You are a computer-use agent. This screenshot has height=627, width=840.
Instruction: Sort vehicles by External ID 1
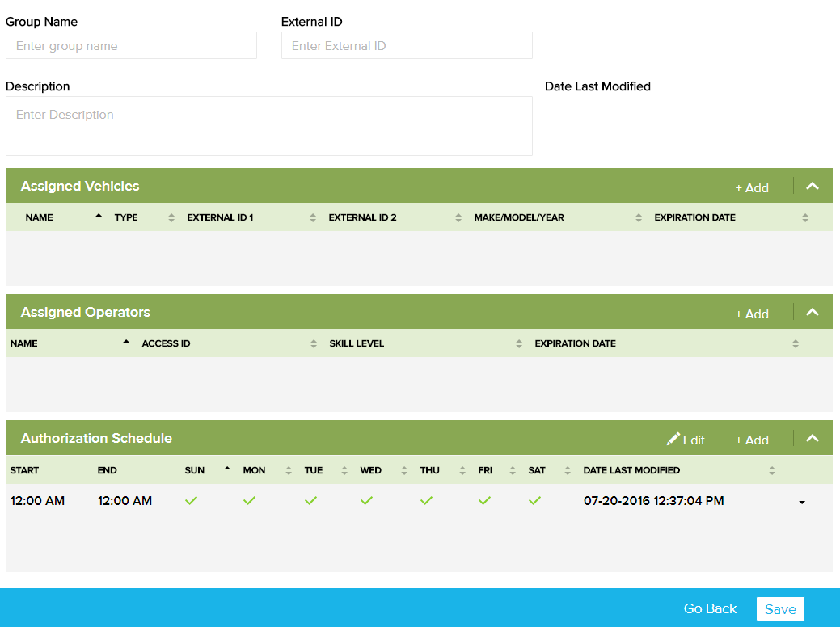pos(312,217)
